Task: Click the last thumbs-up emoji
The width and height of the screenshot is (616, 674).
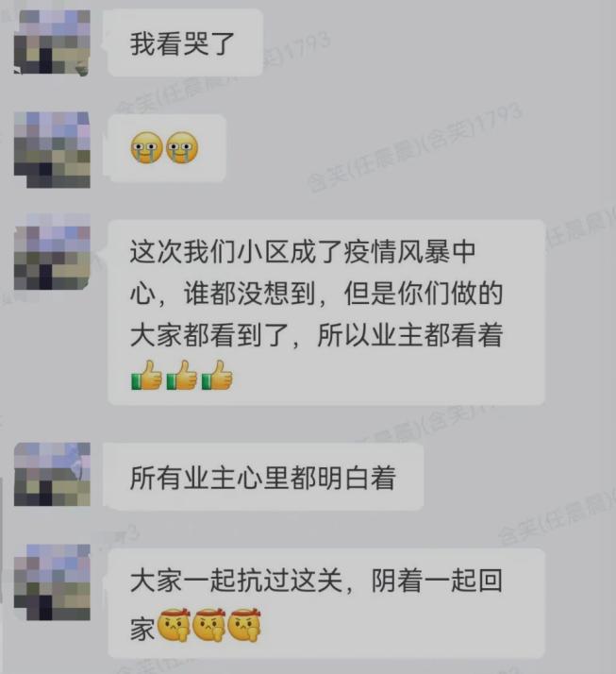Action: click(x=217, y=376)
